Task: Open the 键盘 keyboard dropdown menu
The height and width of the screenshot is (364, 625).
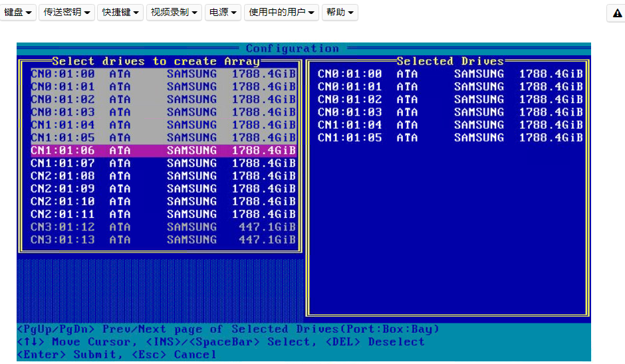Action: tap(19, 13)
